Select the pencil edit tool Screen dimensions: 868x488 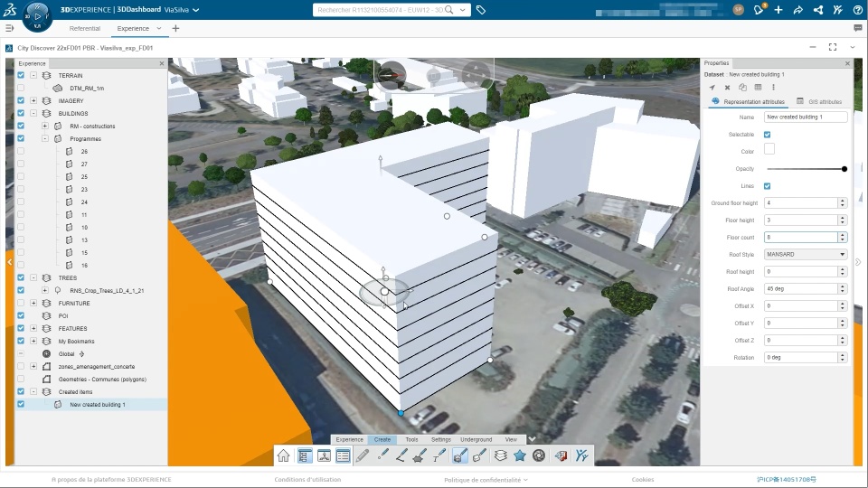pos(363,455)
